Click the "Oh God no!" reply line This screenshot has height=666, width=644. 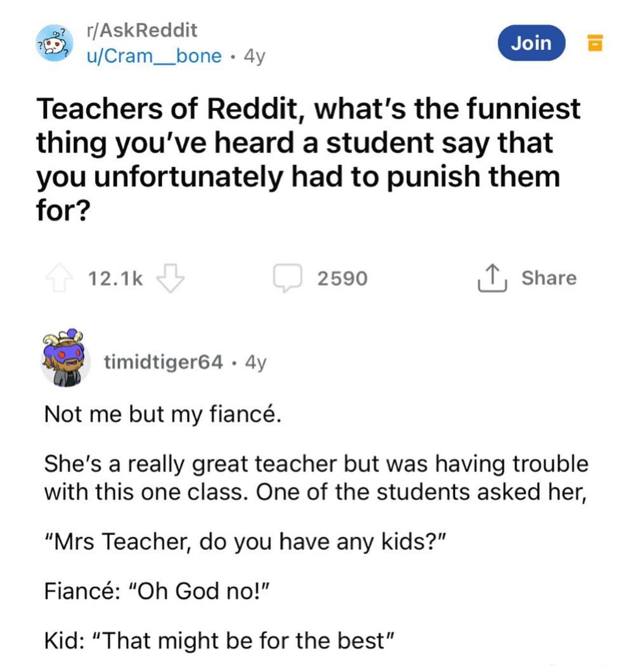tap(156, 591)
